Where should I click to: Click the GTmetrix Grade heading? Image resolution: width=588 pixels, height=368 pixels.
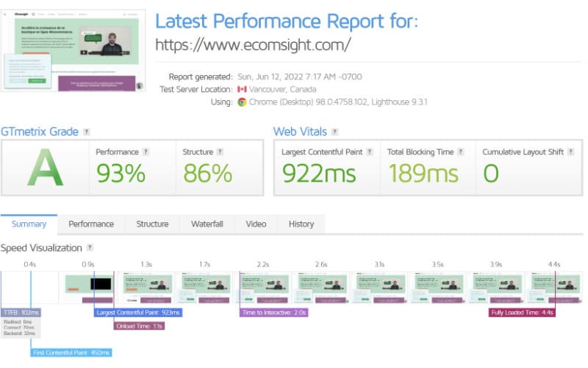pos(40,132)
